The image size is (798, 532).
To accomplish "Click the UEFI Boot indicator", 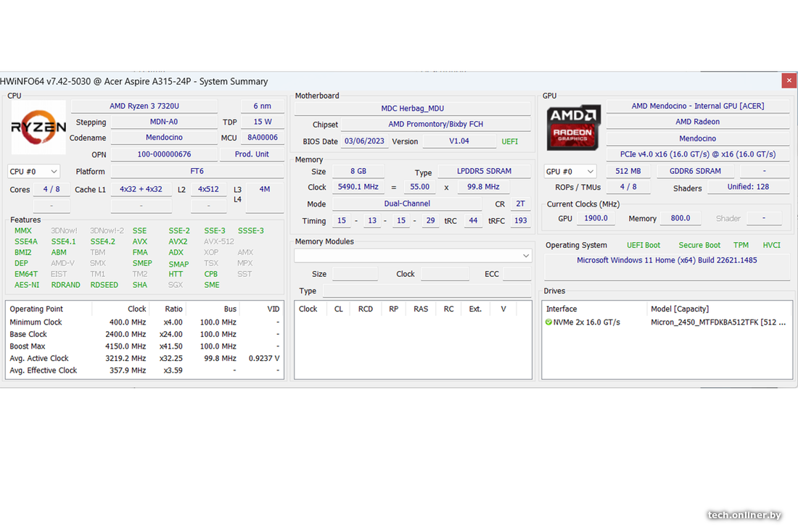I will [643, 245].
